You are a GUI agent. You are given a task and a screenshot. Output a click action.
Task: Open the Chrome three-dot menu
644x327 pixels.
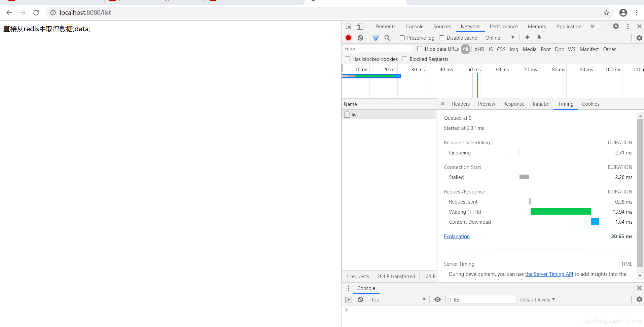[637, 13]
